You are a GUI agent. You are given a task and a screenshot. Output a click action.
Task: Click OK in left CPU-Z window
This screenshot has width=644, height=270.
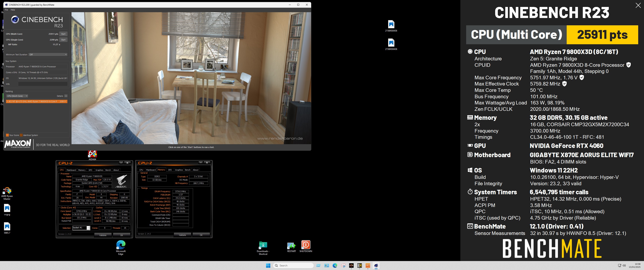coord(121,235)
